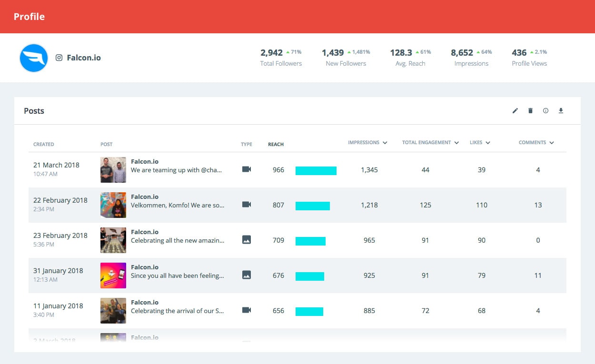Click likes value 110
Viewport: 595px width, 364px height.
(x=482, y=205)
